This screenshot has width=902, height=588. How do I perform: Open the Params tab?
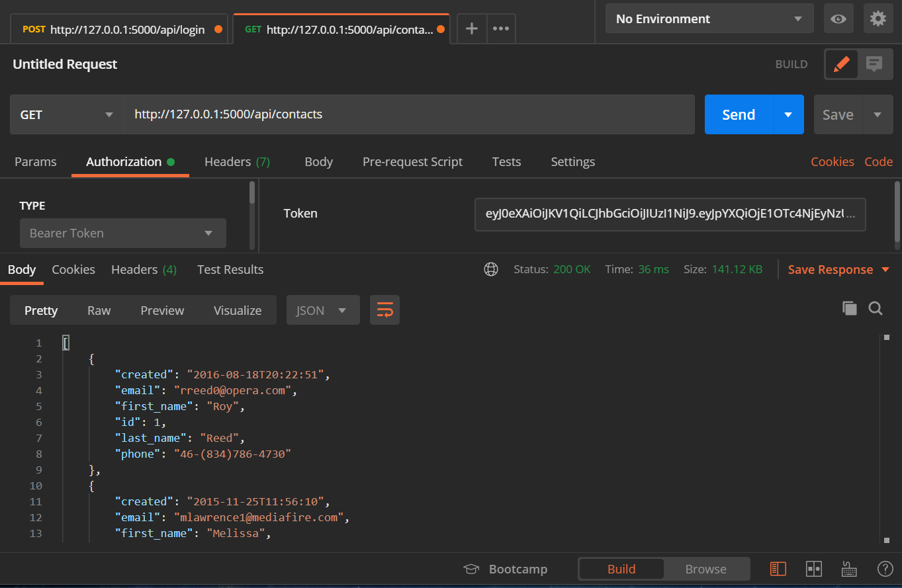coord(36,161)
